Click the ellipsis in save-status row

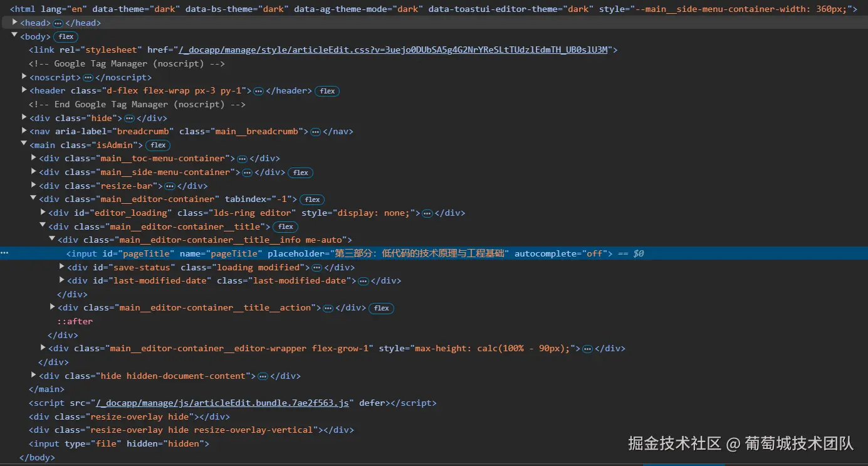point(317,268)
